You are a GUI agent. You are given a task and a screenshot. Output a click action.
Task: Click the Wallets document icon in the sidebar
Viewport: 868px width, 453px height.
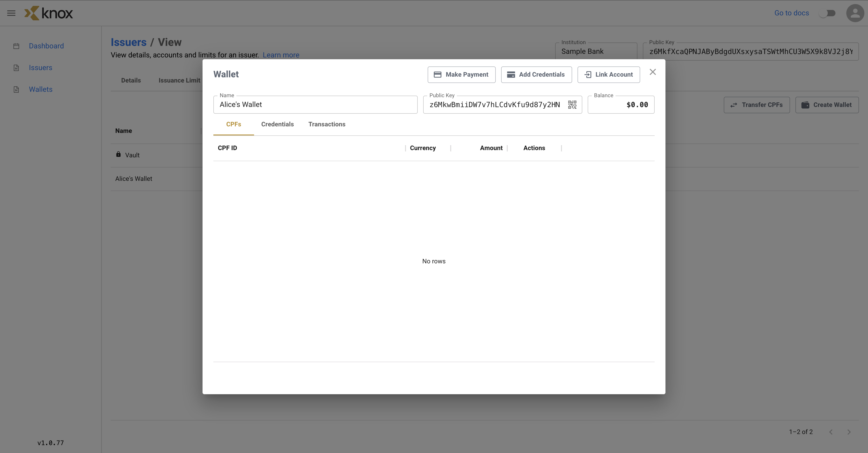point(16,90)
